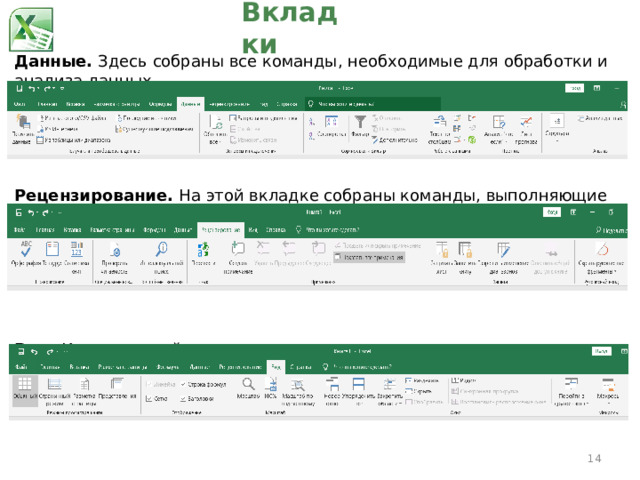Viewport: 640px width, 480px height.
Task: Click New Comment icon in Review ribbon
Action: click(x=238, y=248)
